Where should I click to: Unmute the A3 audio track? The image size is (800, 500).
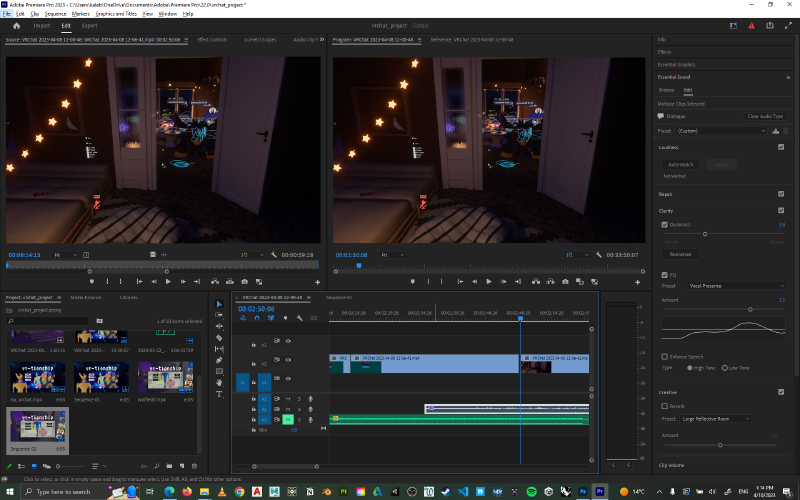[288, 419]
